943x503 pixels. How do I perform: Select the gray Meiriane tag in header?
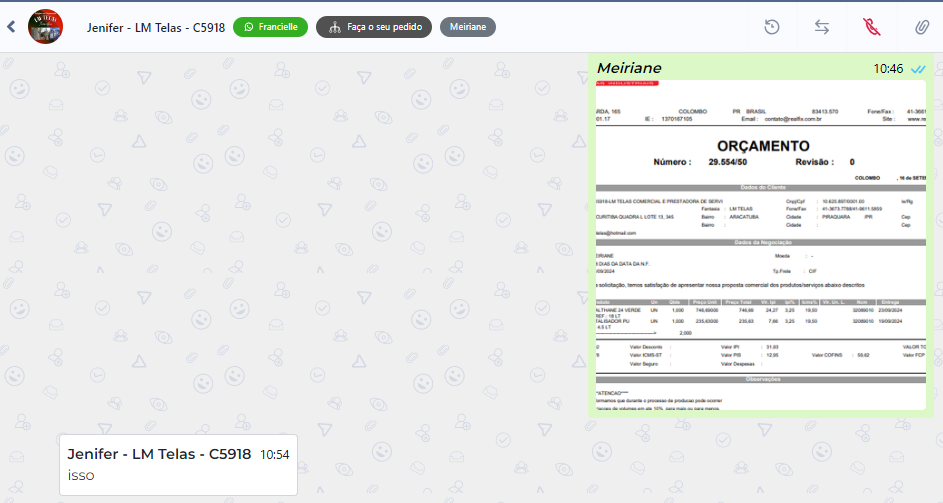pyautogui.click(x=467, y=27)
